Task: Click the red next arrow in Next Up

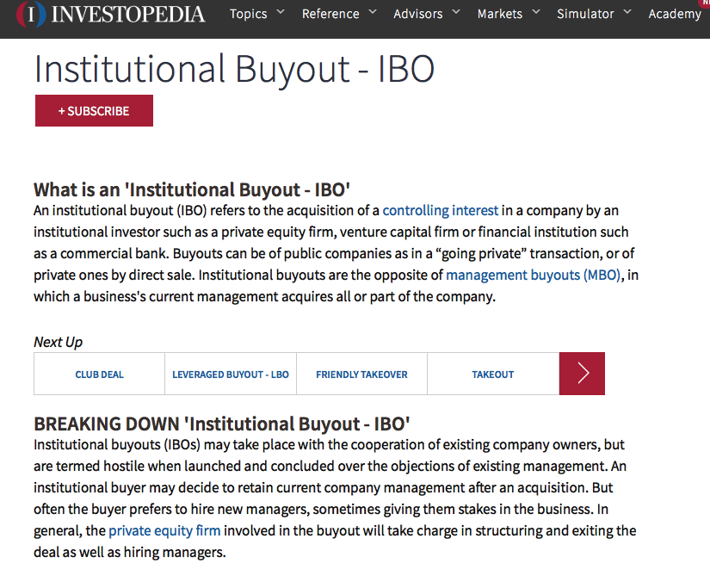Action: [x=582, y=374]
